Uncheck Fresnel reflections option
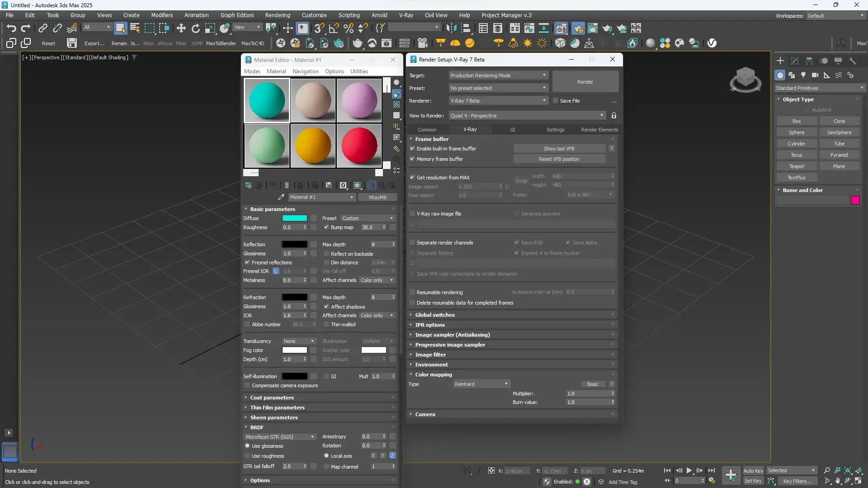868x488 pixels. [247, 263]
